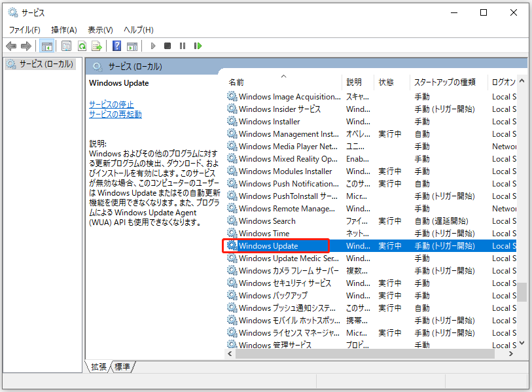Select Windows プッシュ通知システ... row
Screen dimensions: 532x392
coord(371,308)
